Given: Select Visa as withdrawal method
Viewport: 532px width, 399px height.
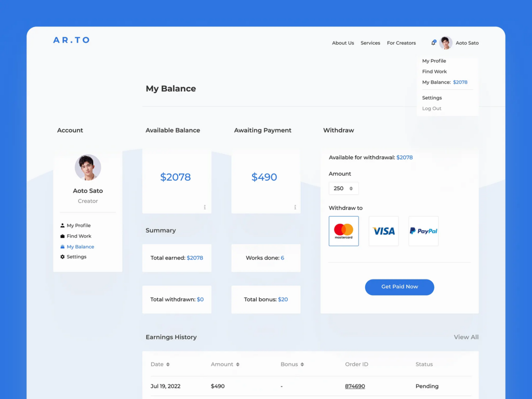Looking at the screenshot, I should (383, 231).
